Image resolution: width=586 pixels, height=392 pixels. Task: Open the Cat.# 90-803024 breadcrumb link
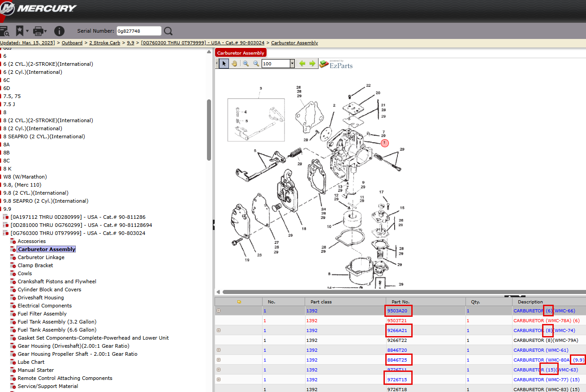tap(203, 43)
